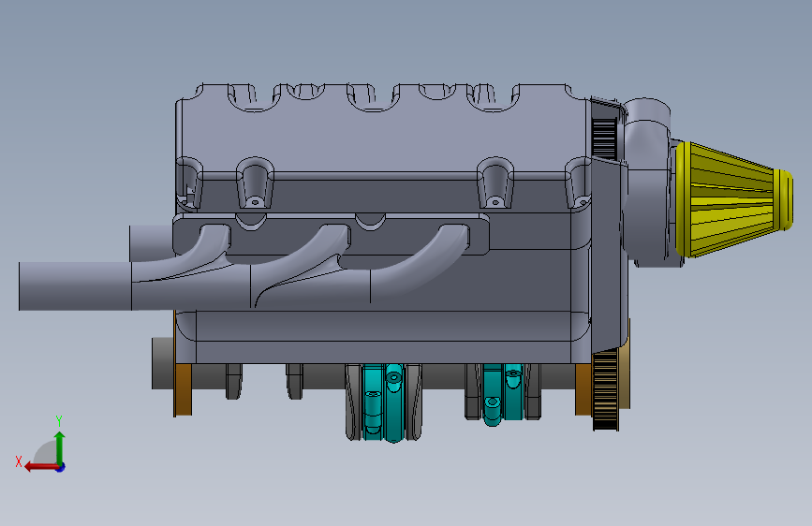The width and height of the screenshot is (812, 526).
Task: Click the blue Z axis dot of triad
Action: click(61, 467)
